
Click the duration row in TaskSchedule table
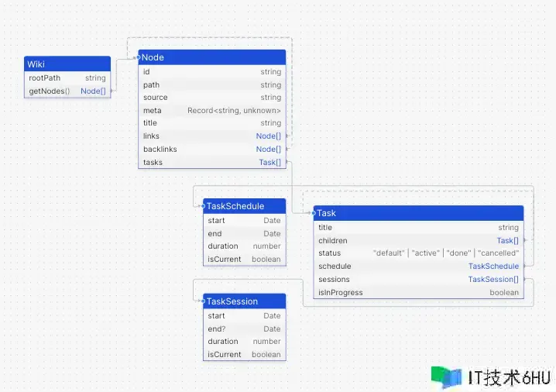244,246
